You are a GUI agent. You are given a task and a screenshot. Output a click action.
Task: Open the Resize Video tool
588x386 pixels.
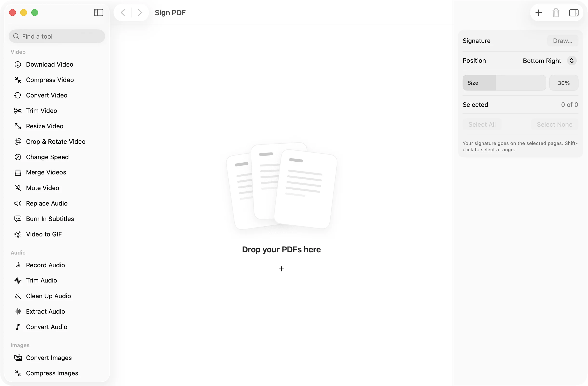57,126
